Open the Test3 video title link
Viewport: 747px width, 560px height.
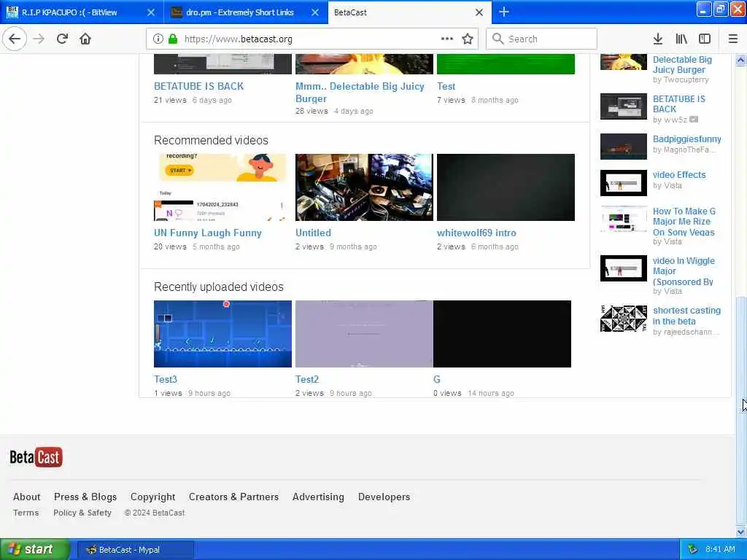(x=166, y=379)
